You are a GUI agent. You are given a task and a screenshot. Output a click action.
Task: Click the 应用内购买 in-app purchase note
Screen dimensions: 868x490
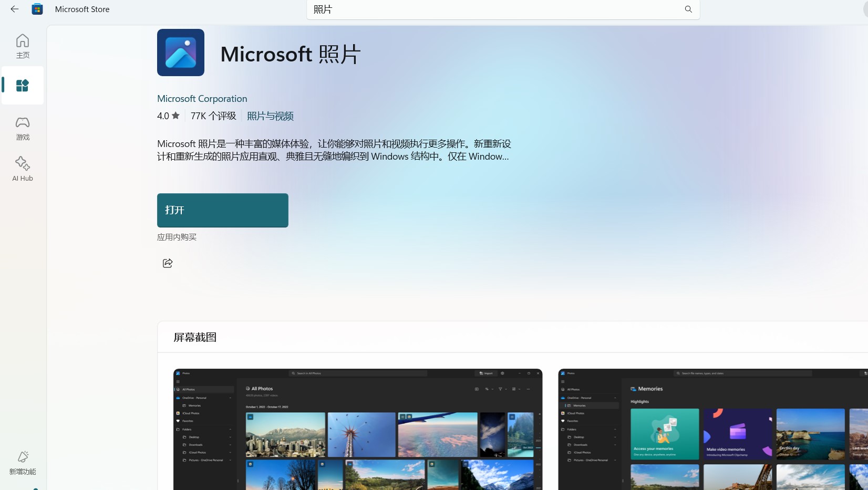[177, 237]
